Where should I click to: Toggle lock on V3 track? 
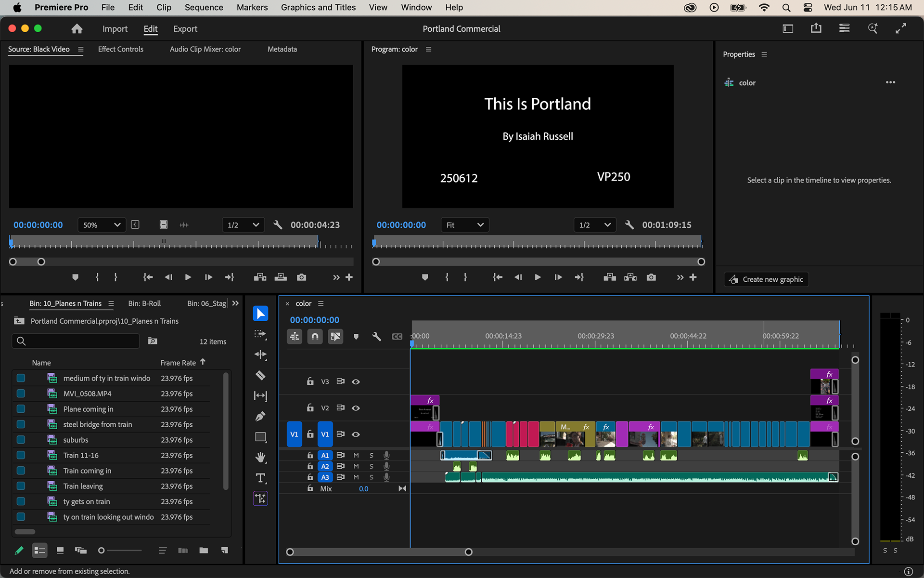(310, 381)
